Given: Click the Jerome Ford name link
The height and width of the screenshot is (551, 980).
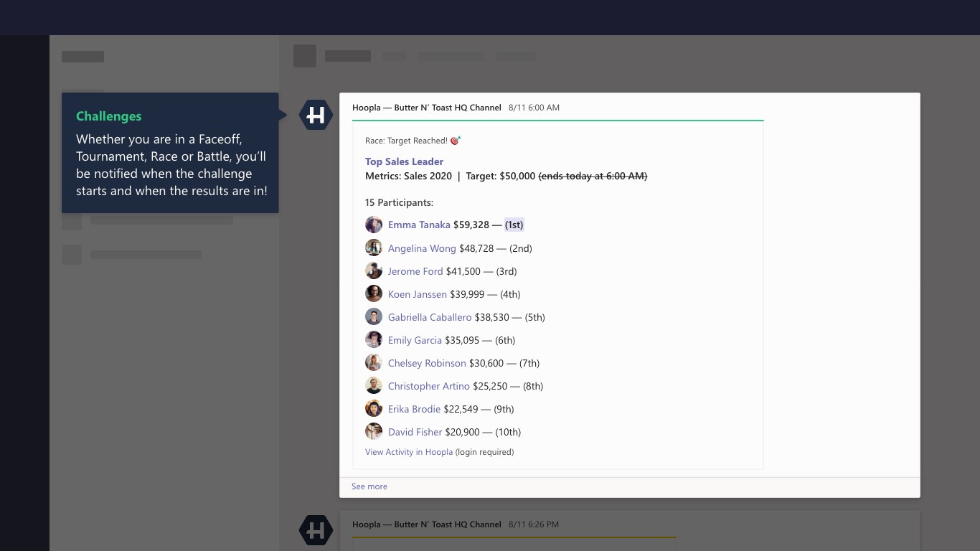Looking at the screenshot, I should [415, 271].
